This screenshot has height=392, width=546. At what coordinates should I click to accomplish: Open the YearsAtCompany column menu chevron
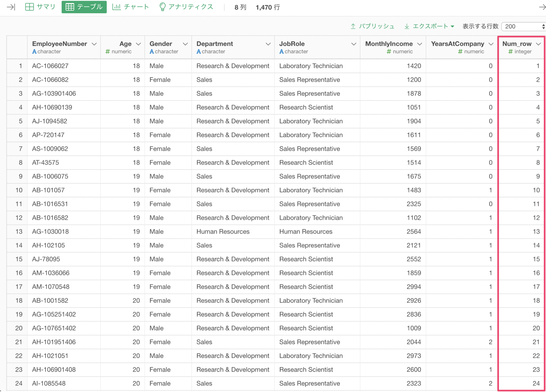pyautogui.click(x=491, y=44)
